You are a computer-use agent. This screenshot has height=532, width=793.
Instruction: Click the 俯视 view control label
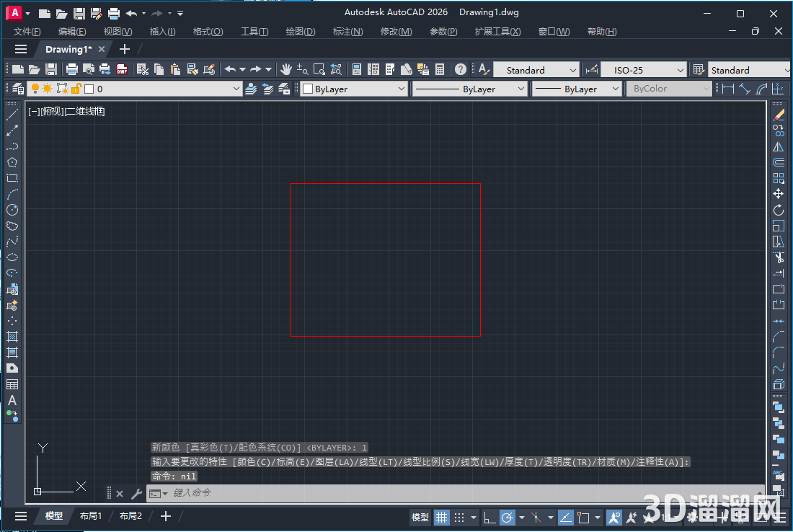(52, 111)
